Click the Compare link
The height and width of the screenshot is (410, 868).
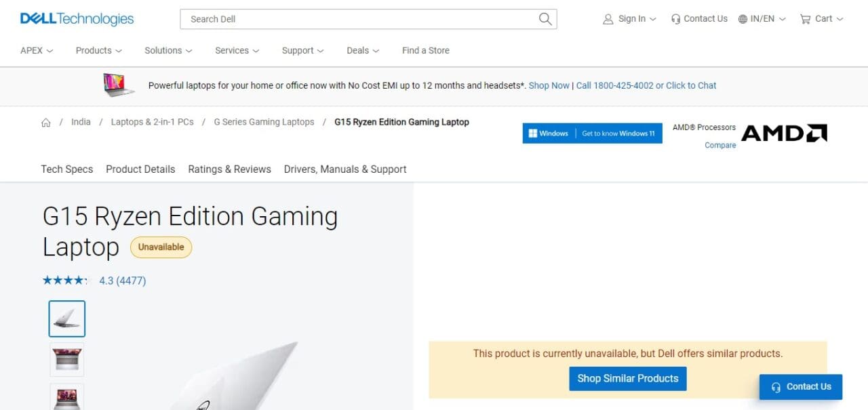coord(720,145)
